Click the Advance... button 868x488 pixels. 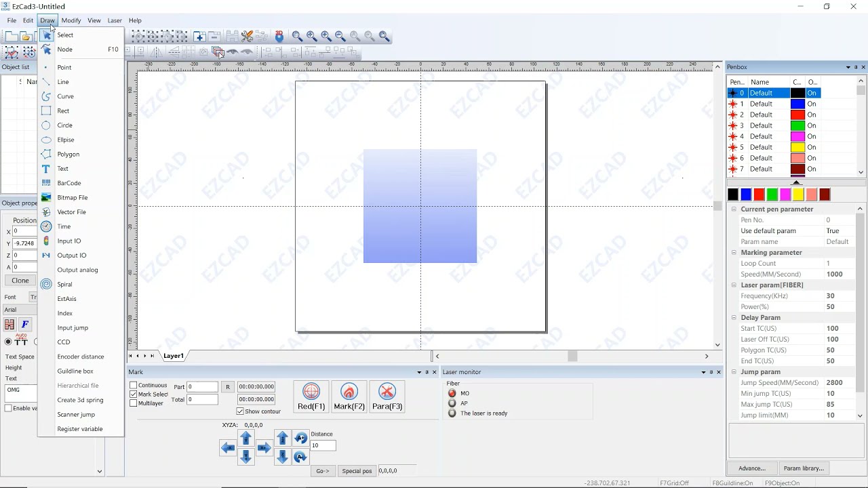point(752,468)
